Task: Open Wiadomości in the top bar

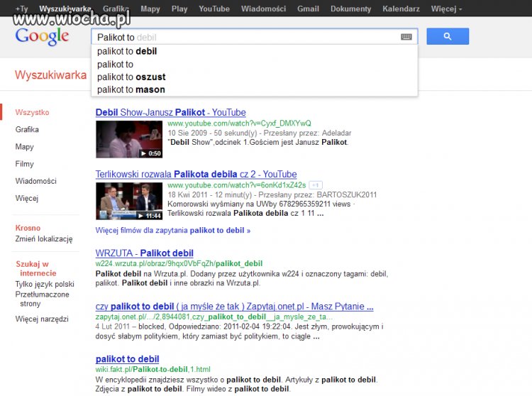Action: tap(263, 9)
